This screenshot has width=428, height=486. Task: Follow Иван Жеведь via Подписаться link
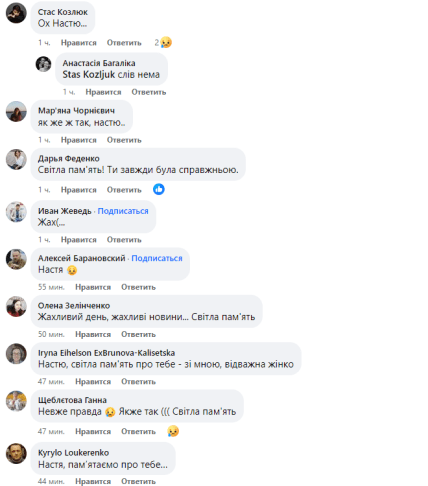click(123, 211)
